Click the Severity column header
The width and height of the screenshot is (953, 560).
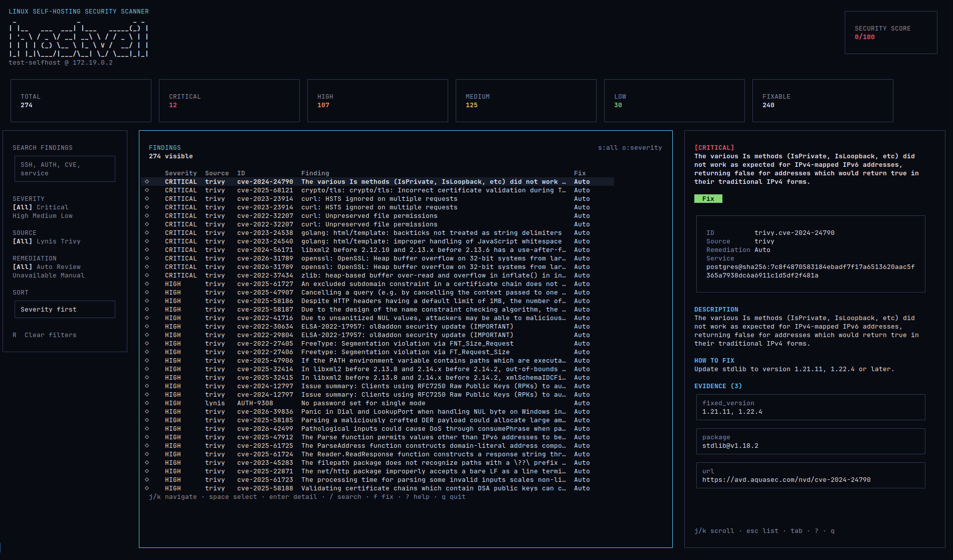coord(181,173)
